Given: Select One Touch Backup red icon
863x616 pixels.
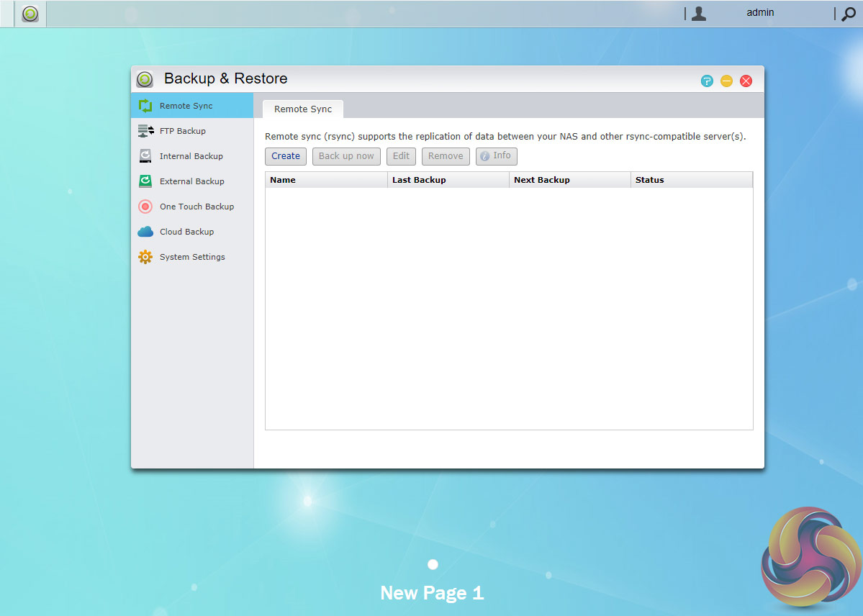Looking at the screenshot, I should coord(145,207).
